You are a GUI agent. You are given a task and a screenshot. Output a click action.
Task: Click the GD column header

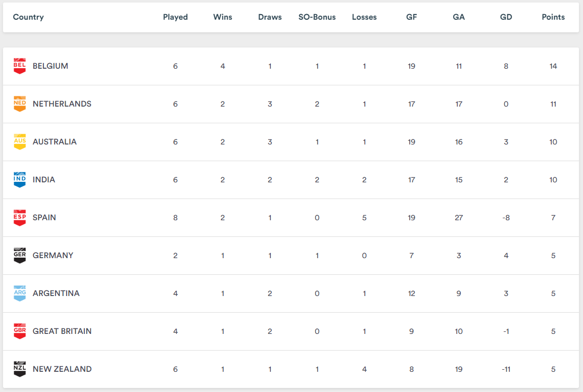coord(506,17)
